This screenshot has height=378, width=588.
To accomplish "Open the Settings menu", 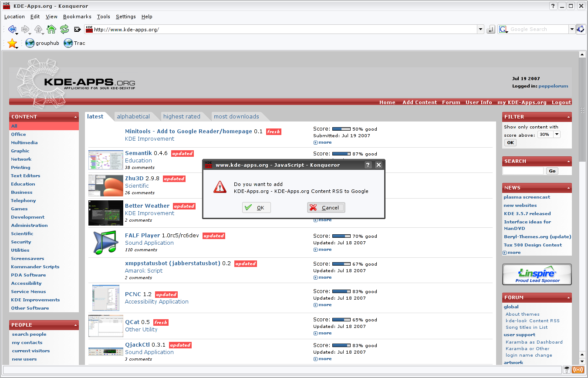I will click(x=126, y=17).
